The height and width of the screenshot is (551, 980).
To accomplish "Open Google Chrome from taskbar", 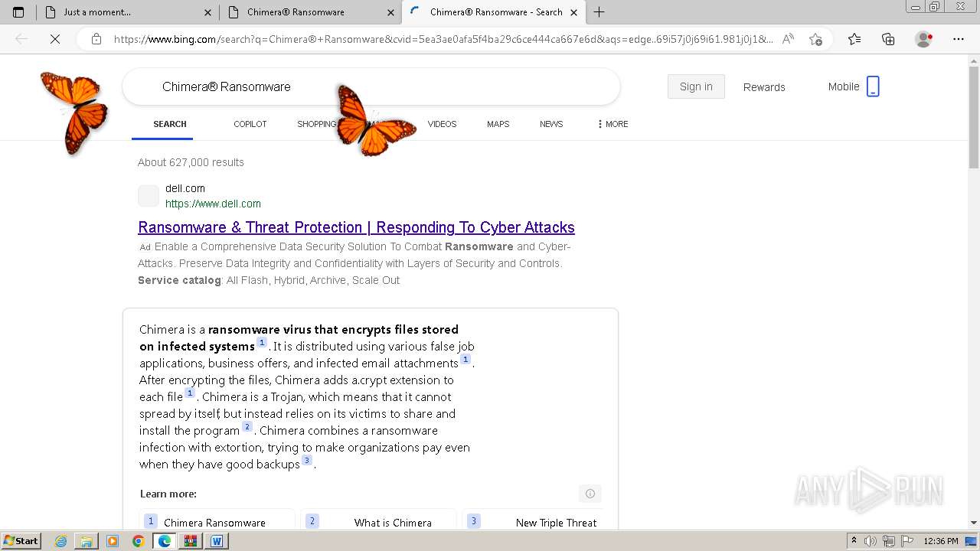I will point(139,541).
